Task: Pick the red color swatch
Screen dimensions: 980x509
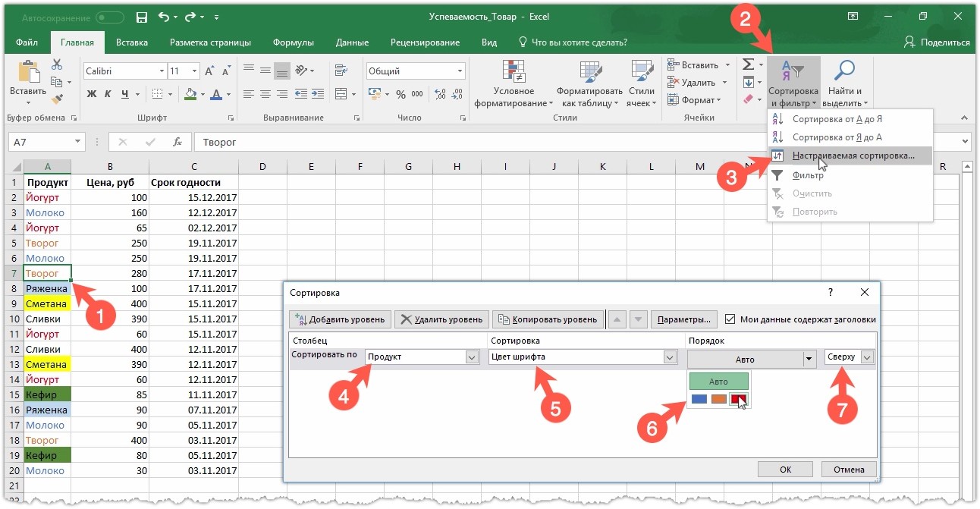Action: pyautogui.click(x=739, y=399)
